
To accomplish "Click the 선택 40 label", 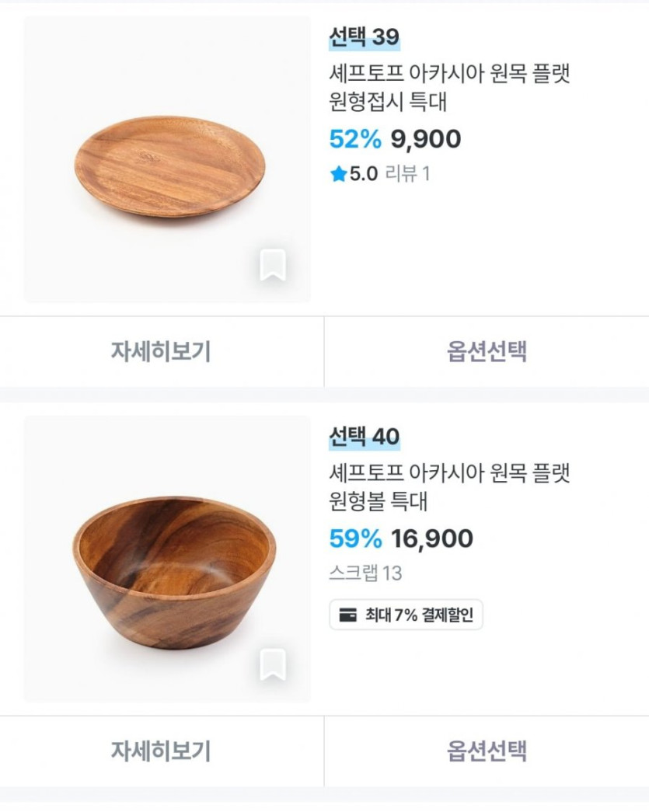I will [x=364, y=437].
